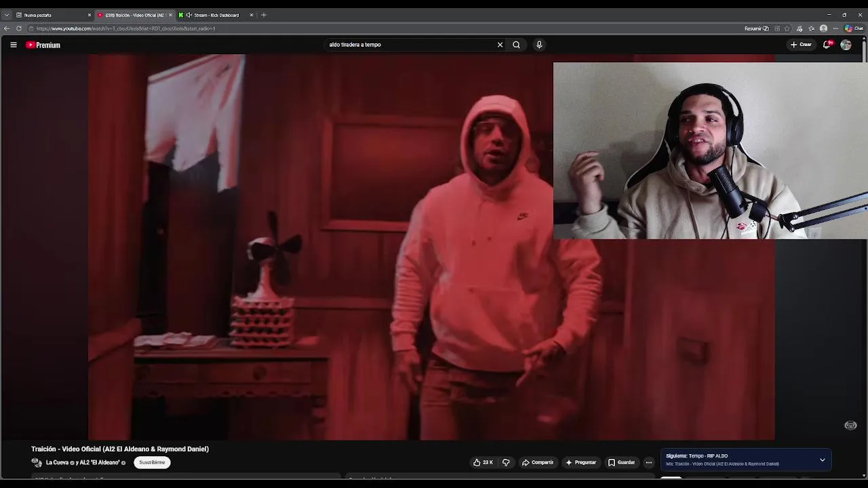
Task: Click the Preguntar button
Action: (580, 462)
